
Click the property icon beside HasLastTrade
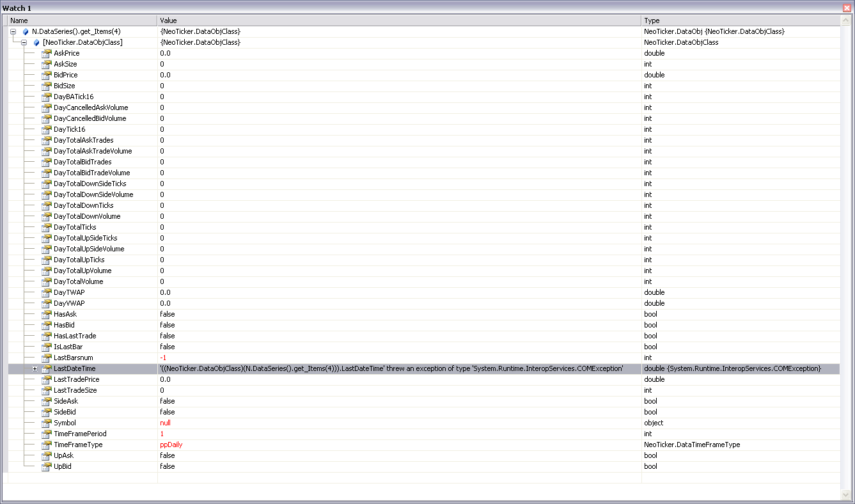coord(45,336)
